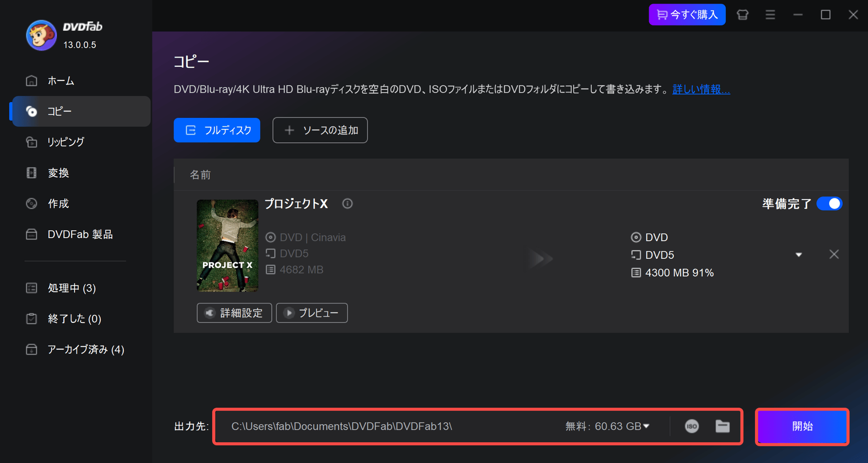868x463 pixels.
Task: Toggle the 準備完了 switch off
Action: 829,203
